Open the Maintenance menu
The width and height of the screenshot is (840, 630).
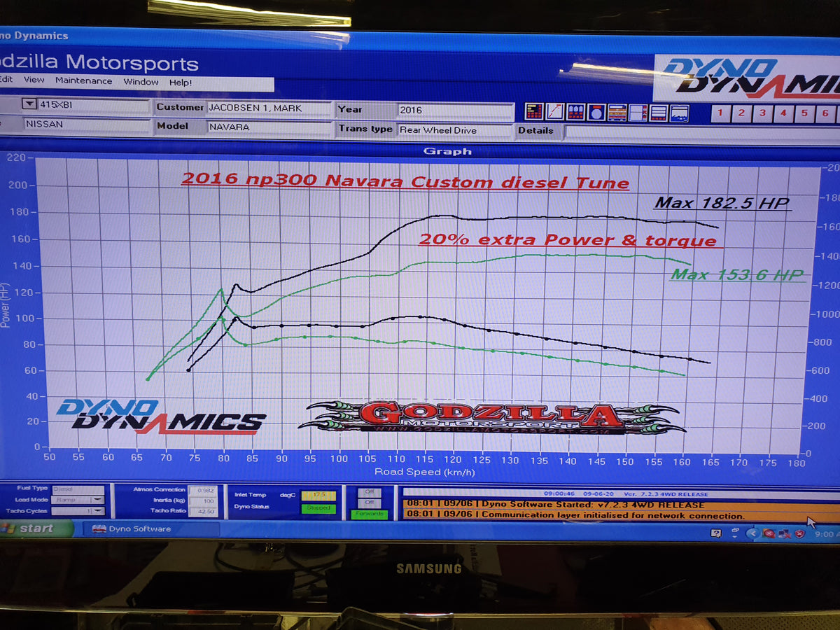coord(84,81)
